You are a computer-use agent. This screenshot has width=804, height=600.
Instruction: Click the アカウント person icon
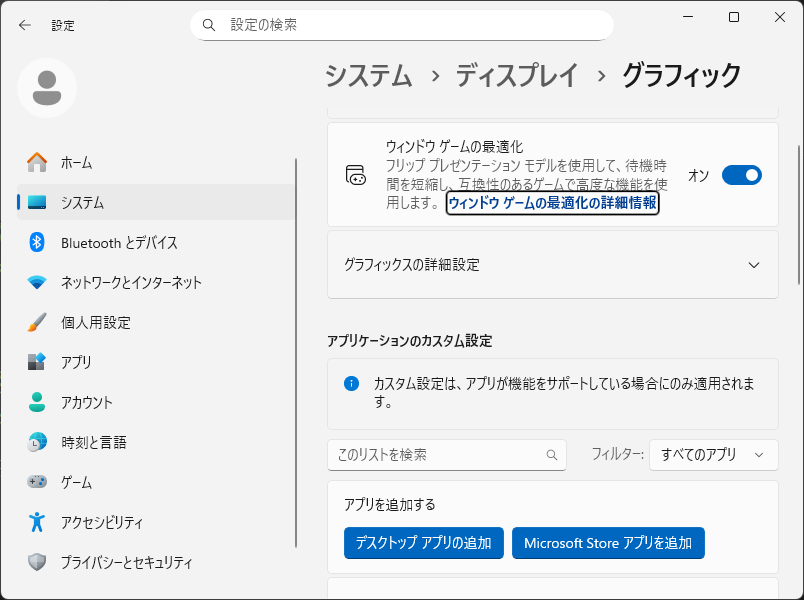(x=37, y=402)
